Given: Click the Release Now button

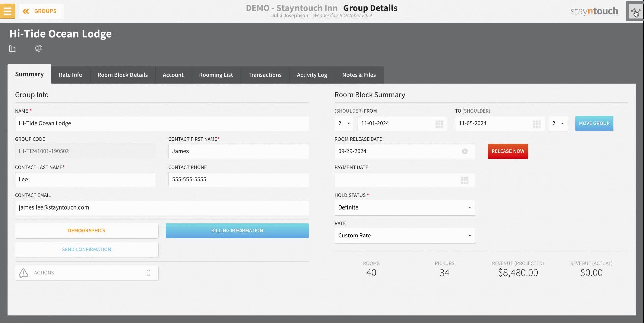Looking at the screenshot, I should pyautogui.click(x=508, y=151).
